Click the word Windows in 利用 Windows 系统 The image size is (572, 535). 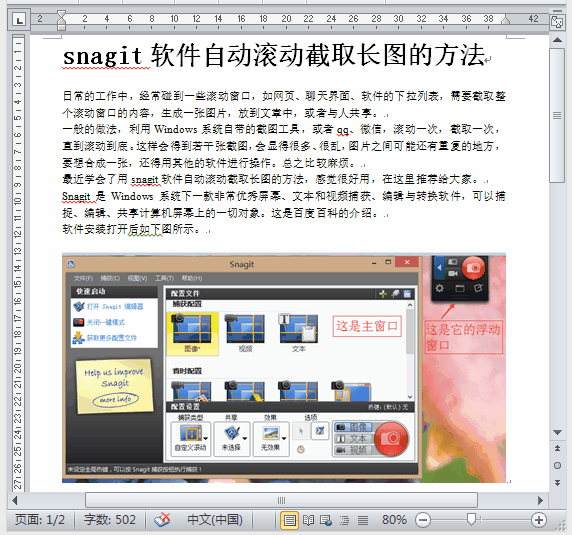175,129
